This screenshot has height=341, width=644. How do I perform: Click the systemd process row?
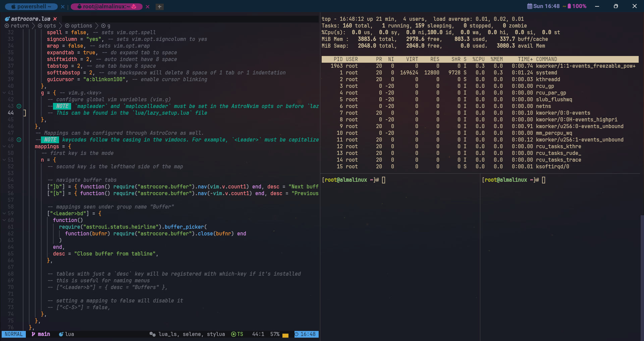[x=480, y=72]
